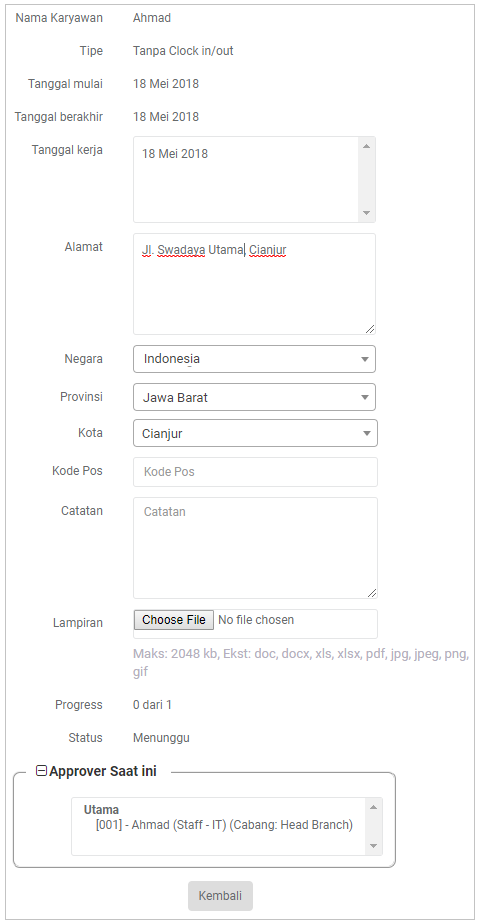The image size is (483, 924).
Task: Click the Choose File button
Action: click(174, 620)
